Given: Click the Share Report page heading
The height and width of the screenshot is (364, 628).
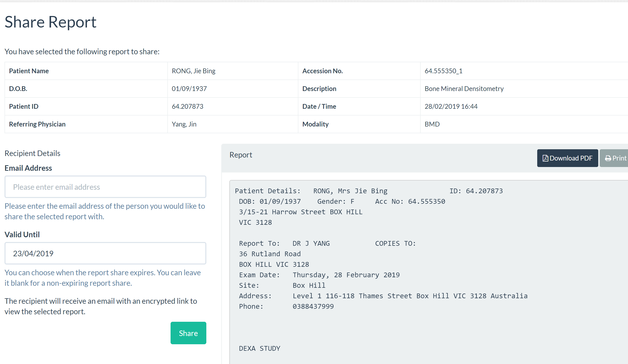Looking at the screenshot, I should tap(50, 22).
